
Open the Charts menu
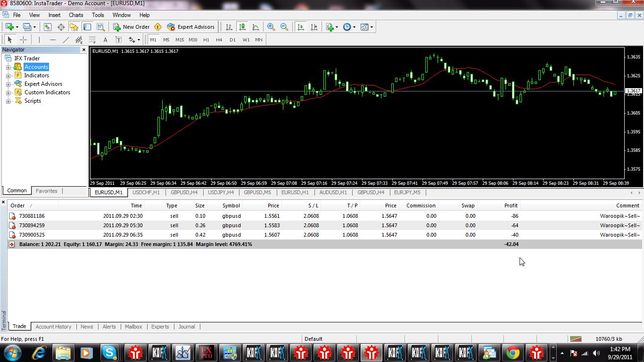point(76,15)
